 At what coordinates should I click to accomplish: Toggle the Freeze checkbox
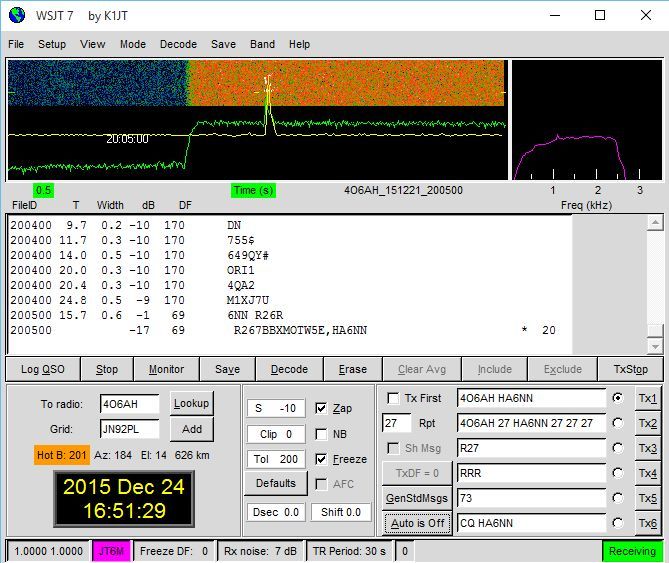click(x=321, y=459)
